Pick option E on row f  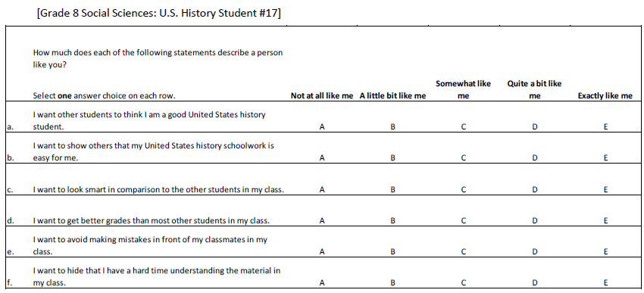click(x=605, y=282)
